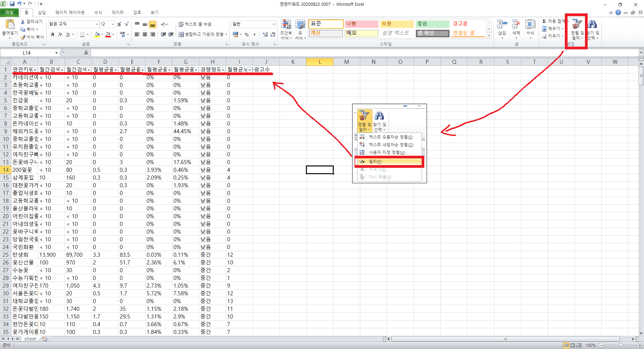
Task: Click the Save icon in quick access toolbar
Action: click(12, 4)
